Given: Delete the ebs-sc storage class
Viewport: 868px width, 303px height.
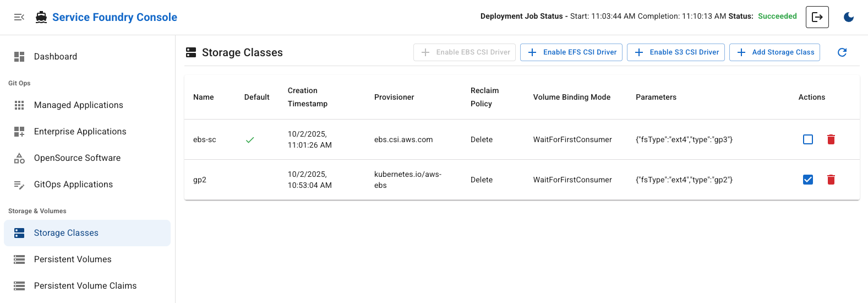Looking at the screenshot, I should coord(831,139).
